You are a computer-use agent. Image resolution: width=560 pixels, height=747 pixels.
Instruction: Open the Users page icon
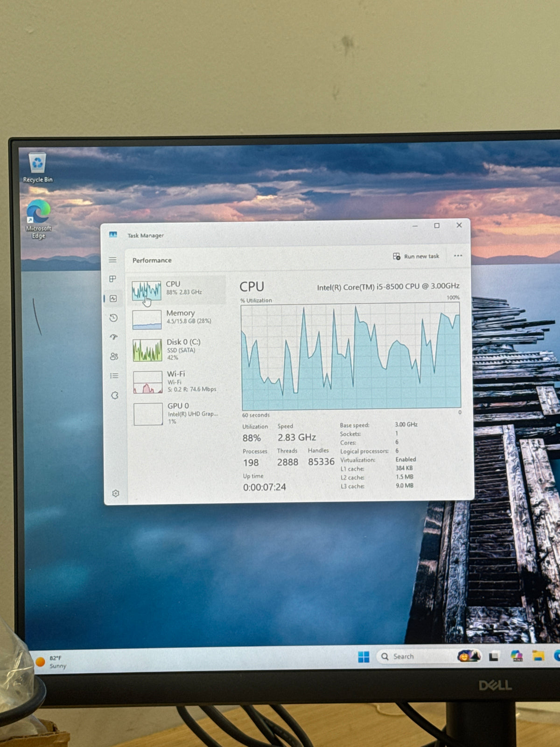click(x=114, y=357)
